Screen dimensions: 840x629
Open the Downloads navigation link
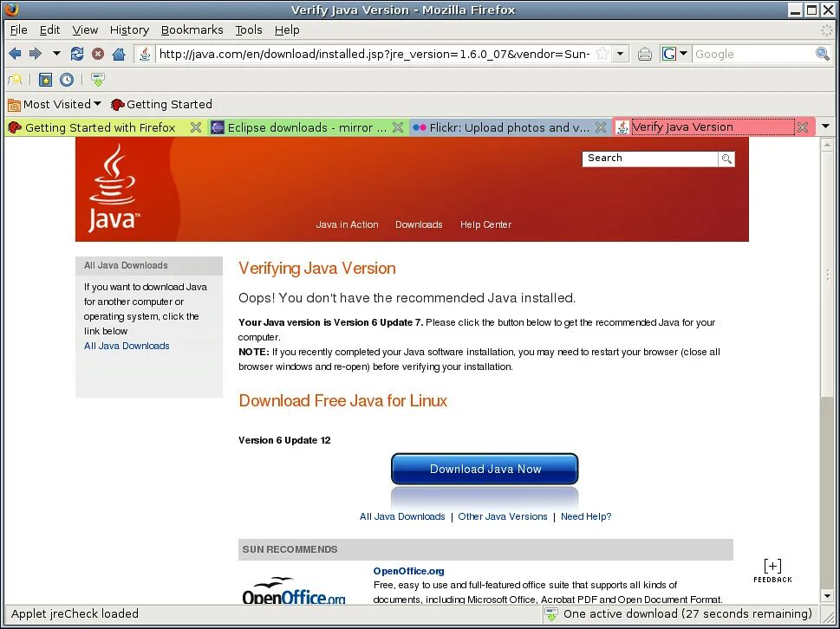419,225
